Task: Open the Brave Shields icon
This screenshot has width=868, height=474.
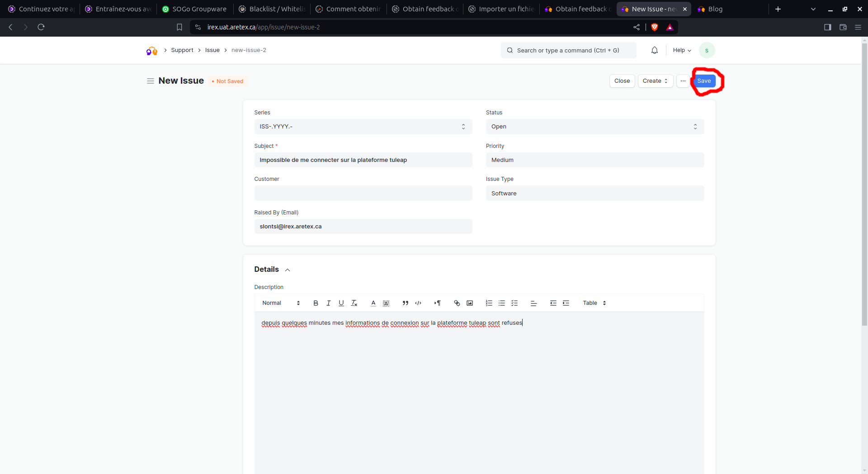Action: coord(655,27)
